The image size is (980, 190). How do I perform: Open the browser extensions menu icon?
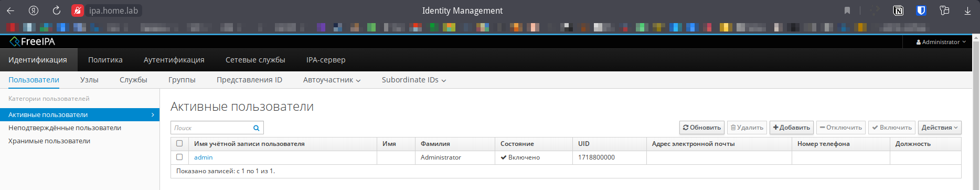[x=944, y=10]
